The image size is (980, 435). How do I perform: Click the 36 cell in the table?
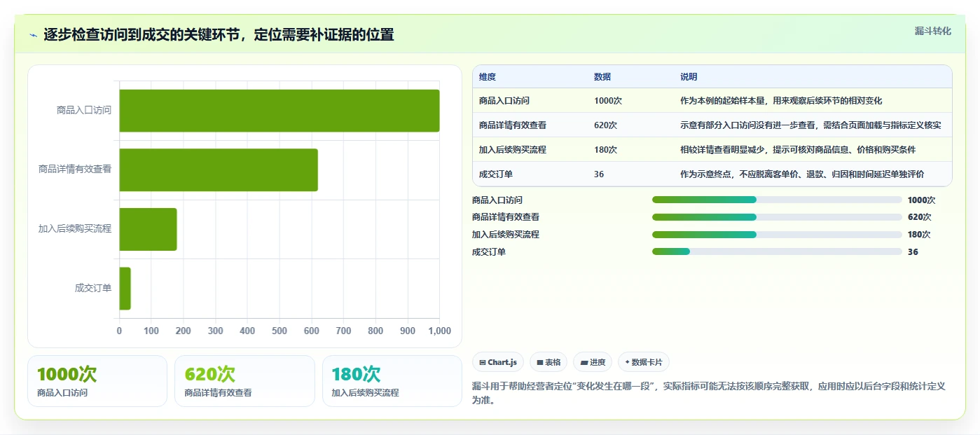[599, 174]
